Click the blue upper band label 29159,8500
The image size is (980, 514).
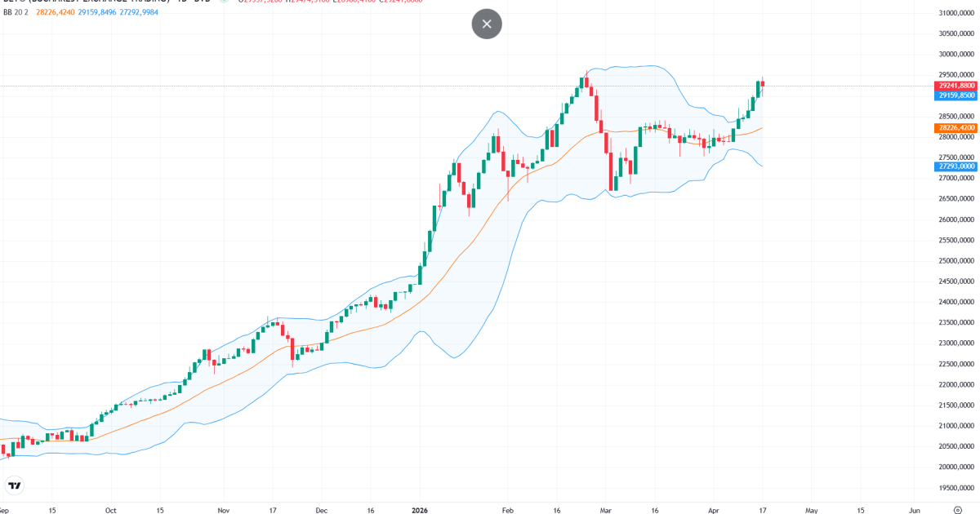956,95
